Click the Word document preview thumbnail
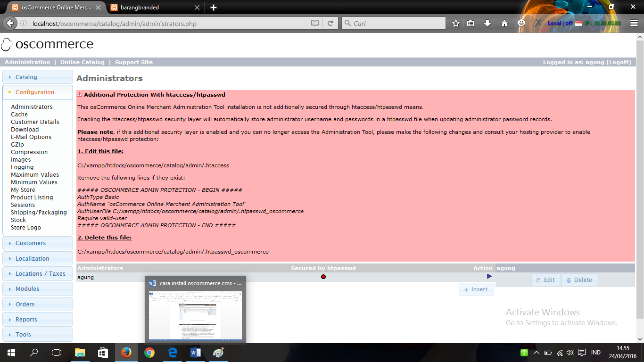The width and height of the screenshot is (644, 362). click(x=195, y=315)
